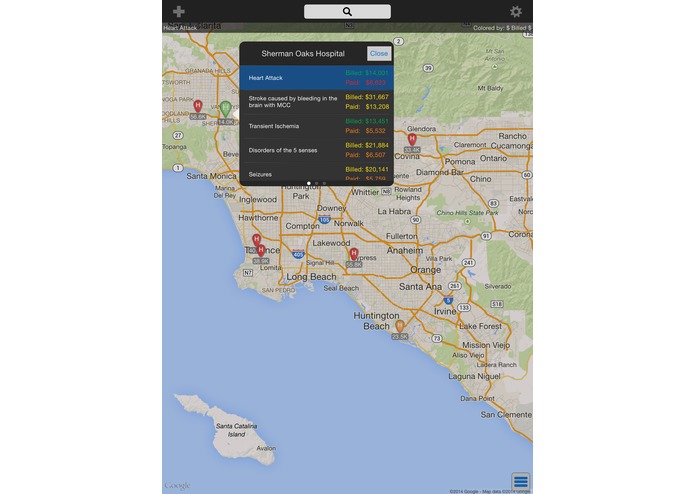
Task: Select the Transient Ischemia row
Action: [316, 126]
